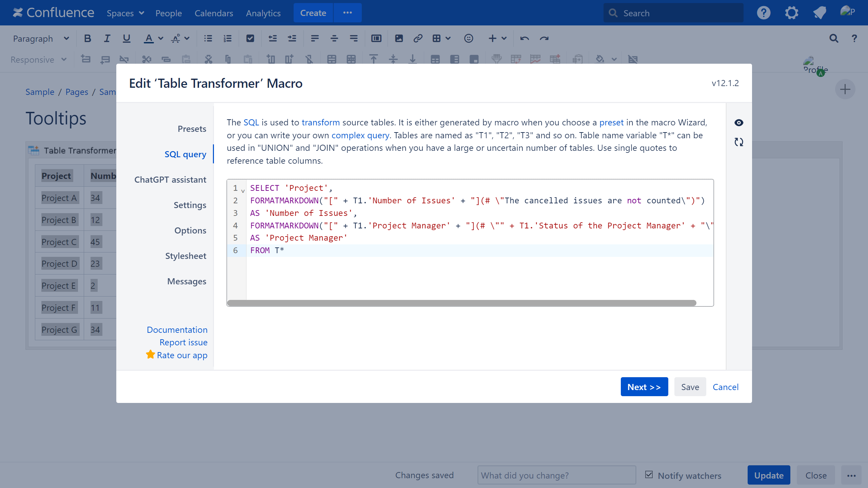The height and width of the screenshot is (488, 868).
Task: Toggle bold formatting in editor toolbar
Action: click(x=87, y=39)
